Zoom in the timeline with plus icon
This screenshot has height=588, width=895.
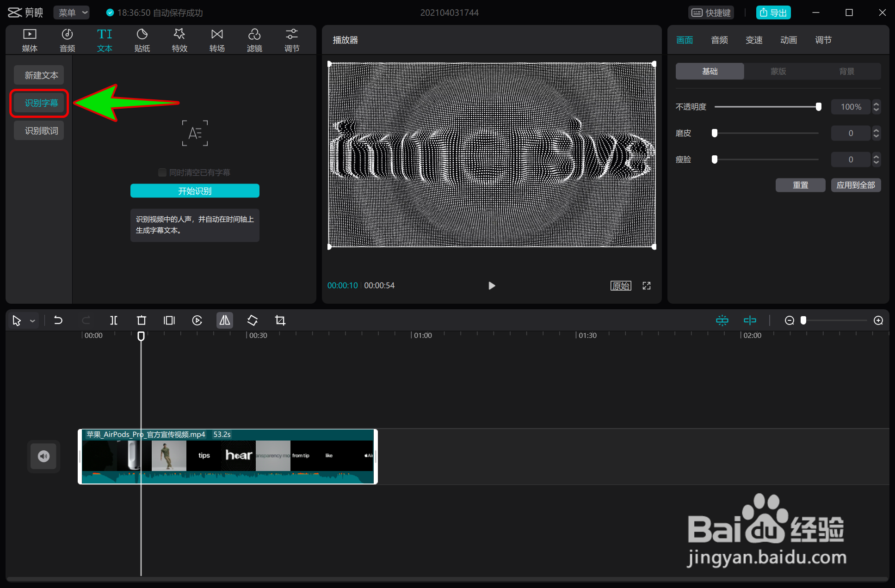point(878,320)
